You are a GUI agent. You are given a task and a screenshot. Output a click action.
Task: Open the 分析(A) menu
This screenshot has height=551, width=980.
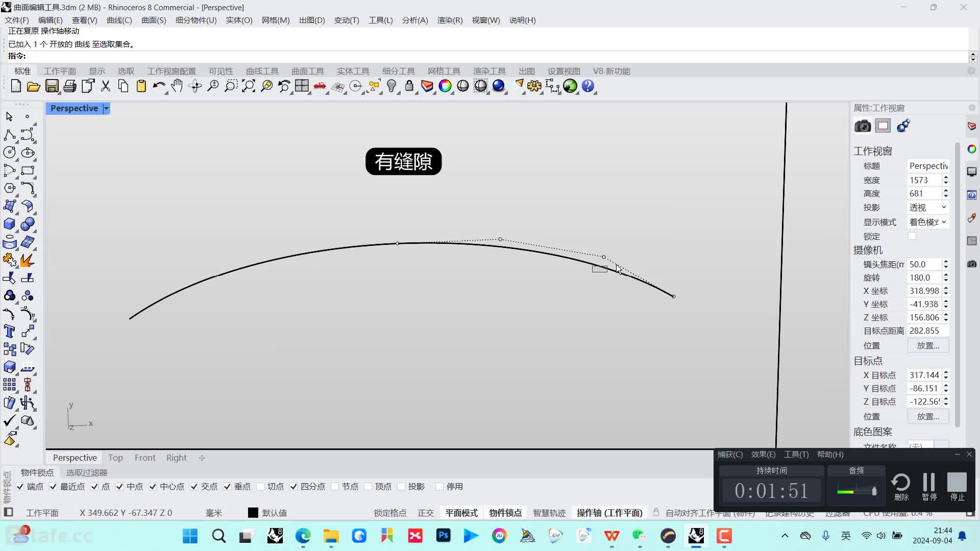tap(415, 20)
